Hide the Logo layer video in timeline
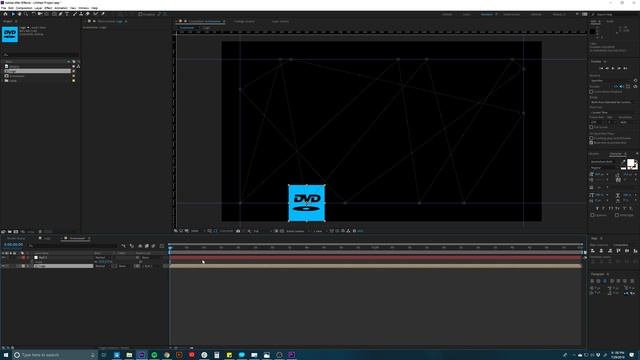 pyautogui.click(x=3, y=266)
